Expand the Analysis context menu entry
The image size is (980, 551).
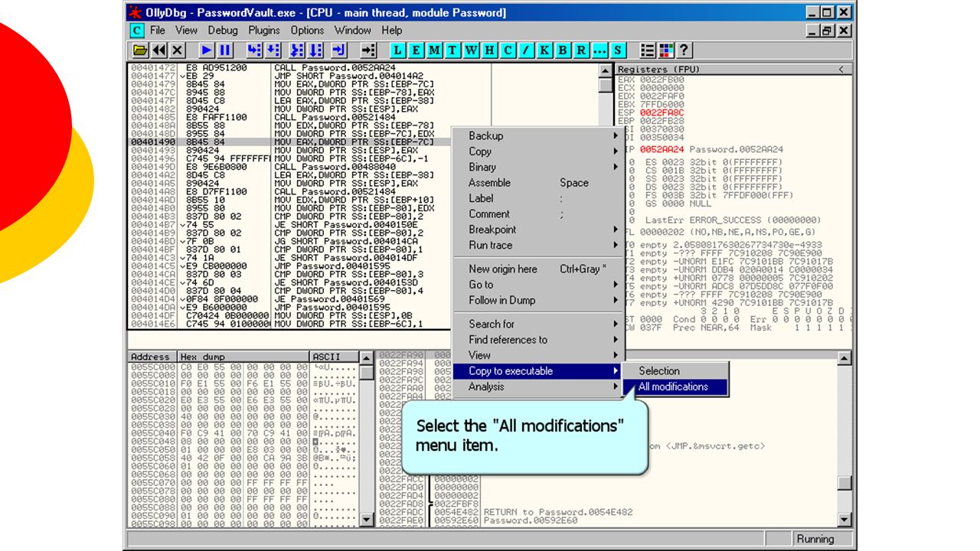click(538, 386)
